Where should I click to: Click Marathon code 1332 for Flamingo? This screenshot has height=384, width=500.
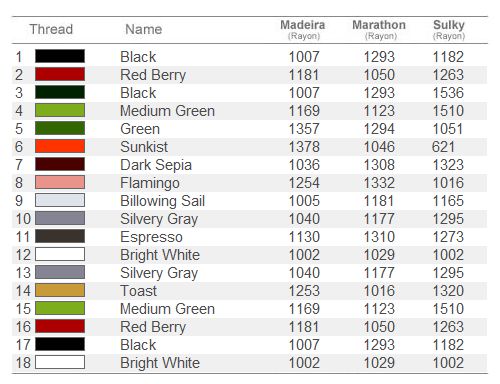[379, 183]
